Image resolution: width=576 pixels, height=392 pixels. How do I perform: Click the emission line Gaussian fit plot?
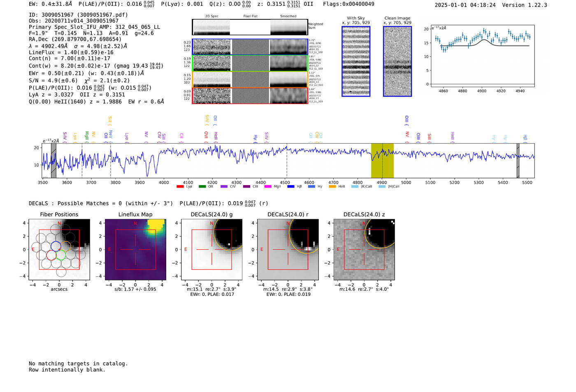coord(482,56)
